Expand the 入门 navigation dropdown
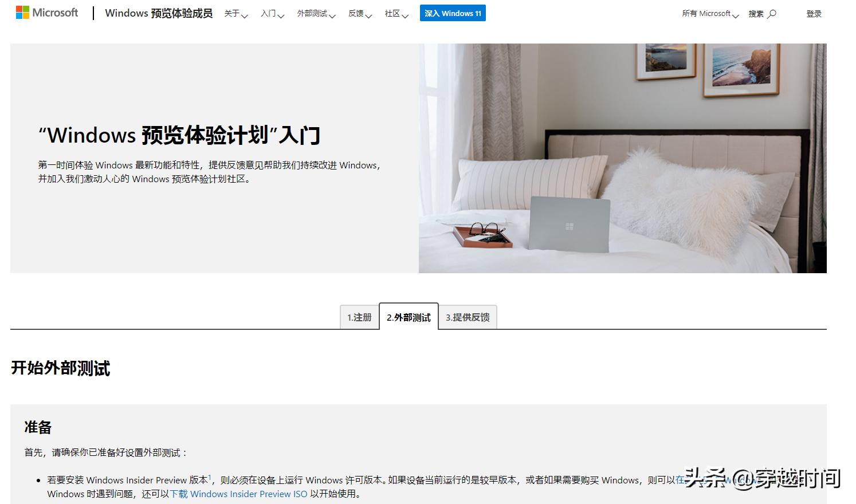The height and width of the screenshot is (504, 856). (x=272, y=14)
